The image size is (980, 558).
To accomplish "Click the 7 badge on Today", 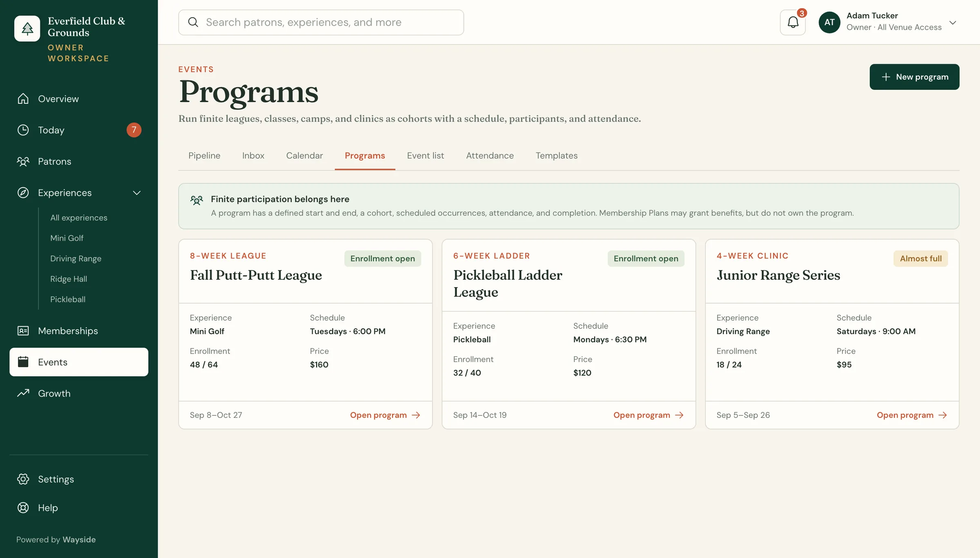I will coord(134,130).
